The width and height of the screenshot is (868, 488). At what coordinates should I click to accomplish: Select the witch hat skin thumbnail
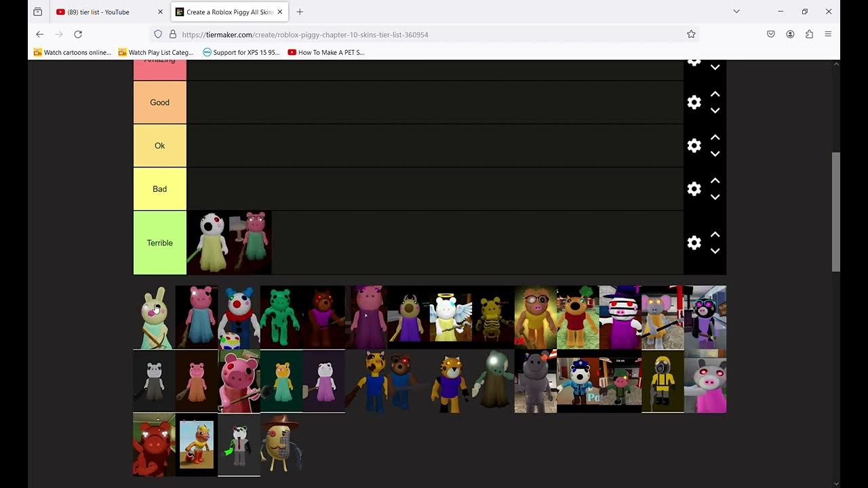pyautogui.click(x=620, y=317)
